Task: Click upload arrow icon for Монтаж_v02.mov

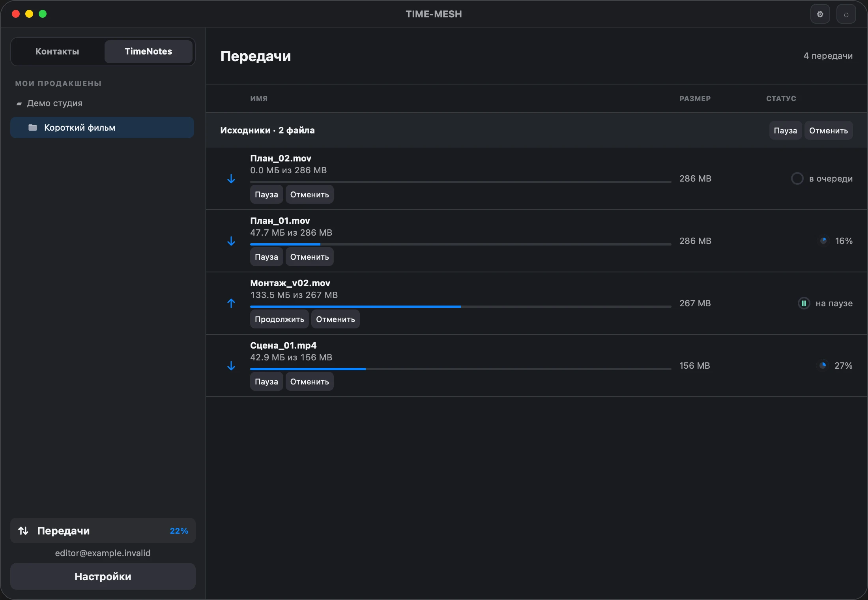Action: click(x=231, y=303)
